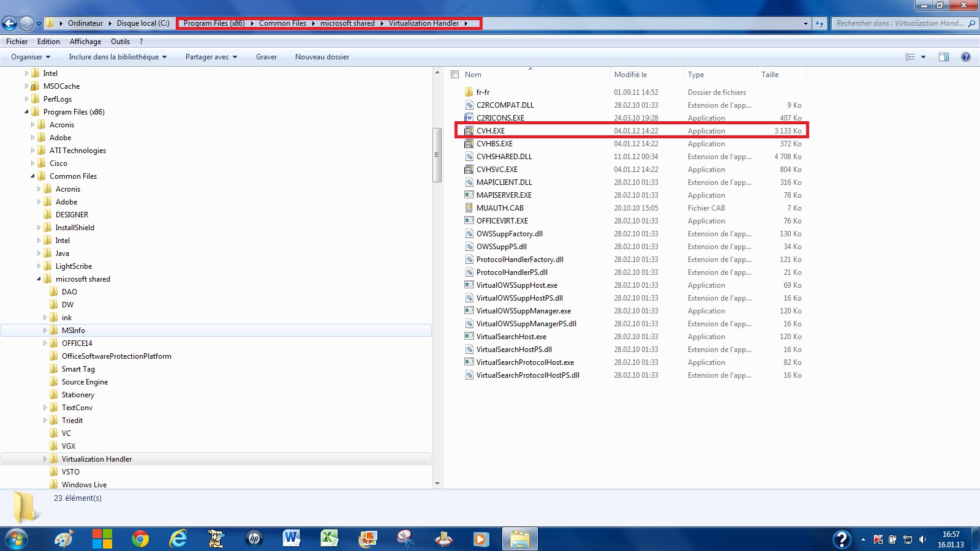
Task: Collapse the Program Files (x86) tree node
Action: tap(26, 112)
